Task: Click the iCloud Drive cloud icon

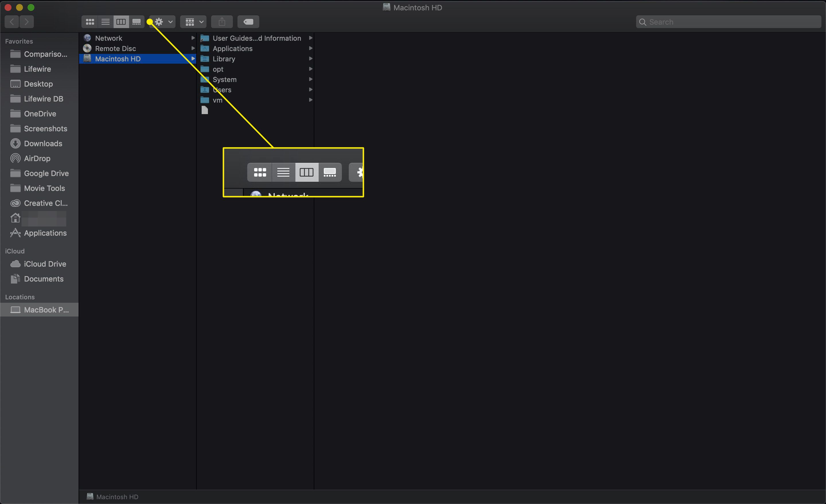Action: (x=15, y=264)
